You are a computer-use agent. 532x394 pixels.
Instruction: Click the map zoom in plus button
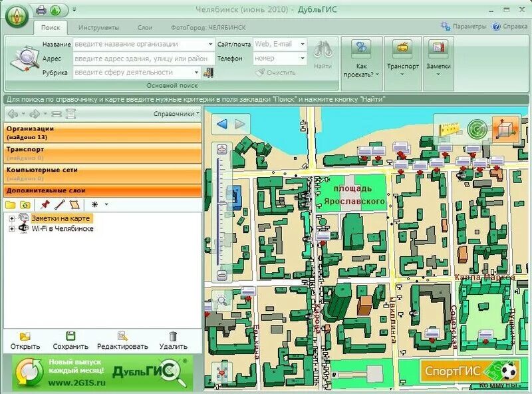click(222, 149)
